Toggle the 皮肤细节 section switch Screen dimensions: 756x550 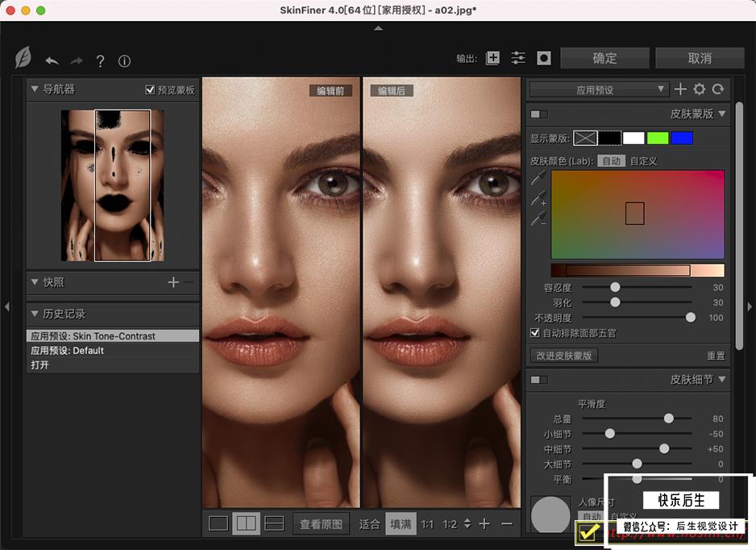538,380
